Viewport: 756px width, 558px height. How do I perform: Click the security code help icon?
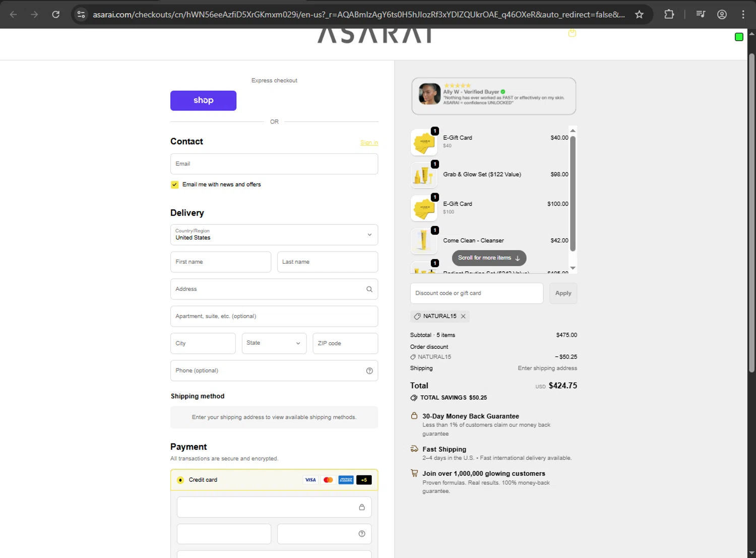point(362,534)
